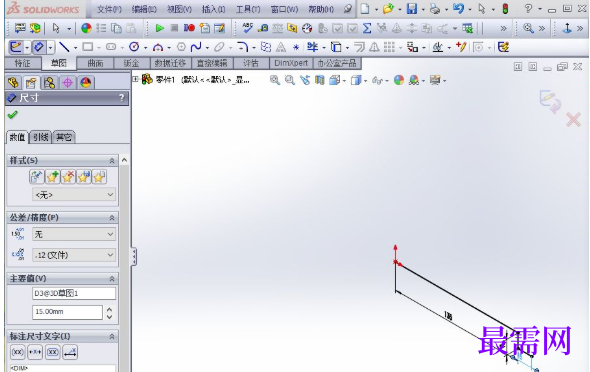The image size is (590, 372).
Task: Click the Trim Entities tool
Action: coord(312,47)
